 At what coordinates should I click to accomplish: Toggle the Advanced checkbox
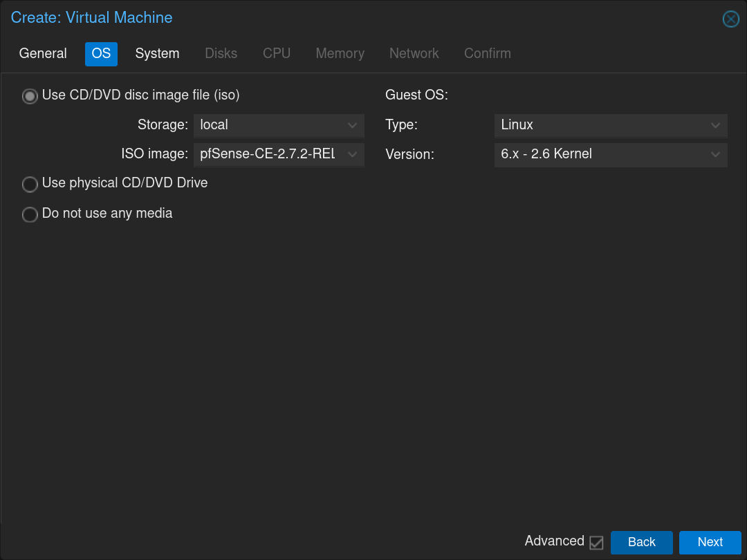pyautogui.click(x=596, y=543)
